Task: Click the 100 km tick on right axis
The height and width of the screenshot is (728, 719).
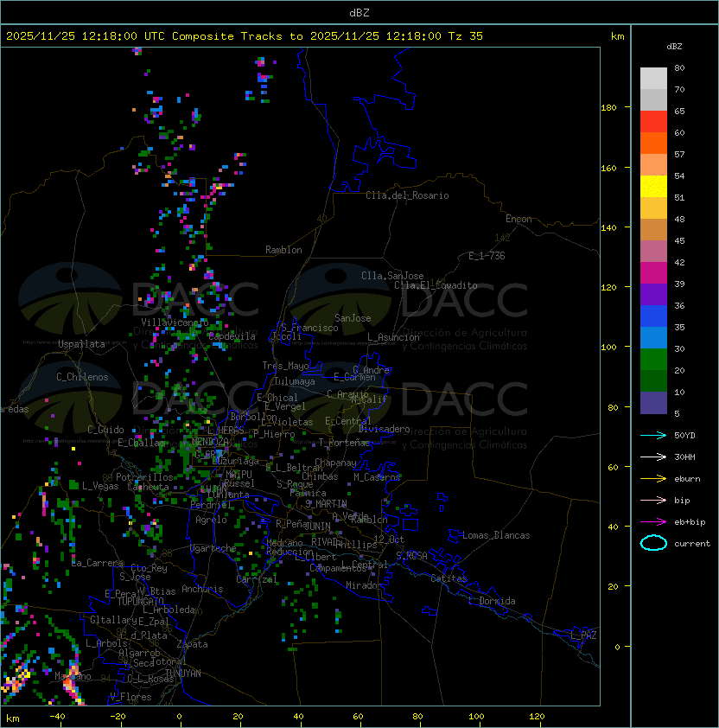Action: (x=608, y=348)
